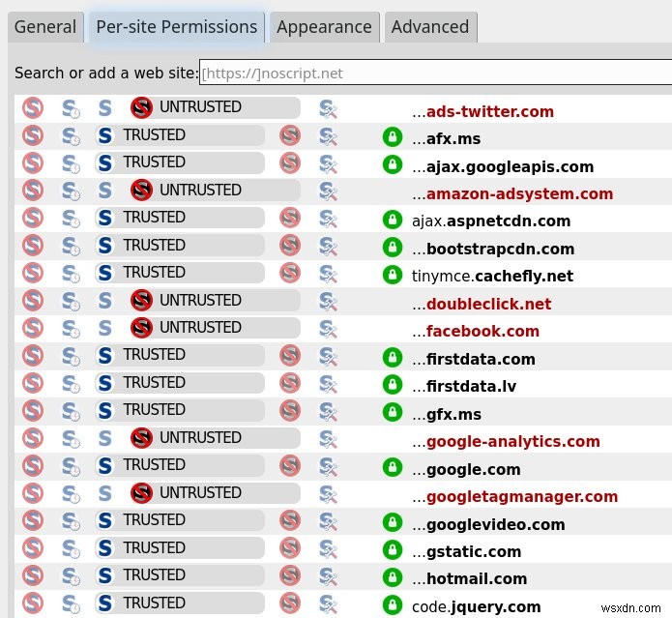Open Custom preset on firstdata.lv row
The width and height of the screenshot is (672, 618).
(x=328, y=384)
